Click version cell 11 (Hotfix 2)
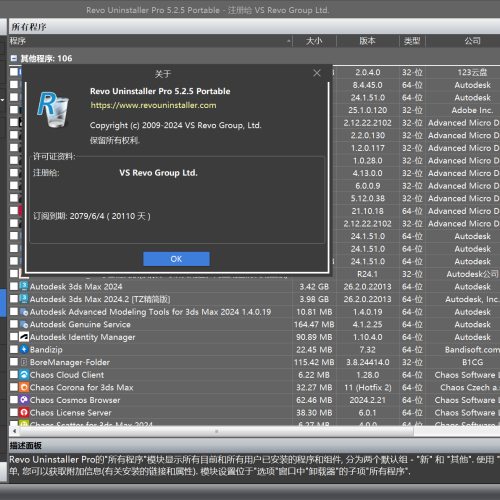Viewport: 500px width, 500px height. [367, 387]
